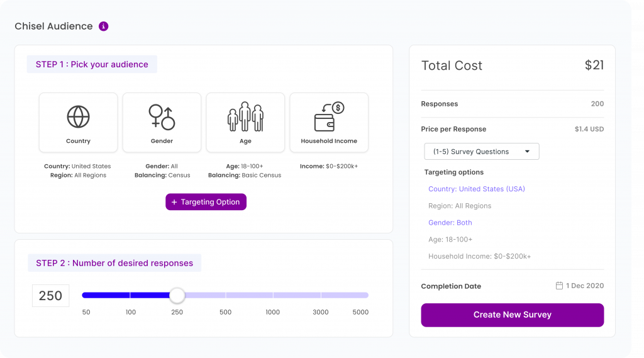Screen dimensions: 644x358
Task: Click the 250 responses number field
Action: click(x=50, y=296)
